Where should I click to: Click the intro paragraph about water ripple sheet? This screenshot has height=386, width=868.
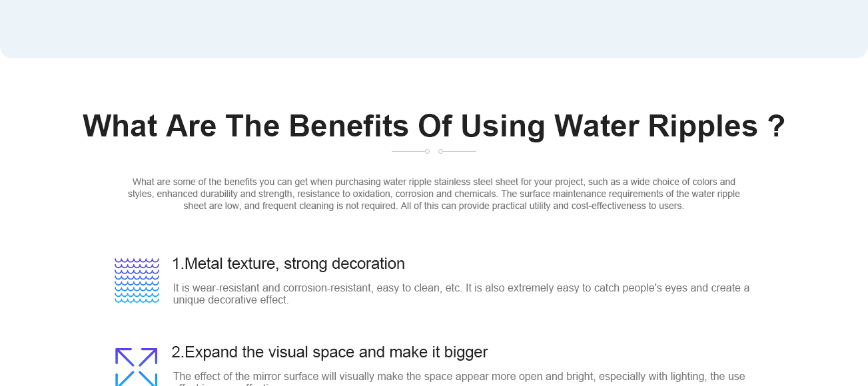[x=434, y=194]
